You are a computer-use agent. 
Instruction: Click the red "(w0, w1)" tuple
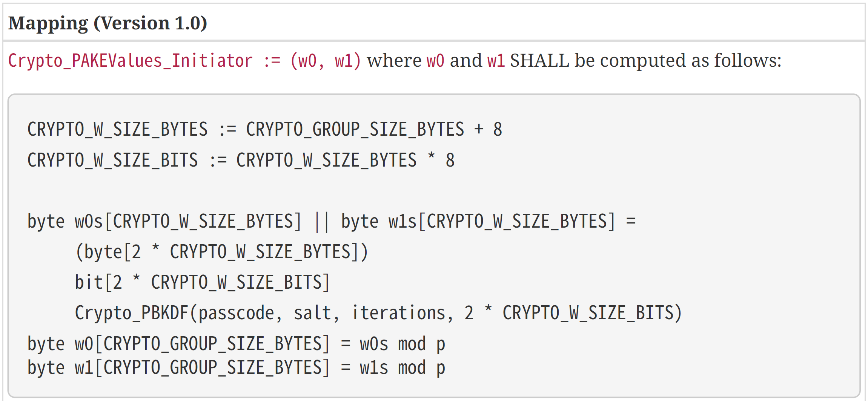[326, 61]
